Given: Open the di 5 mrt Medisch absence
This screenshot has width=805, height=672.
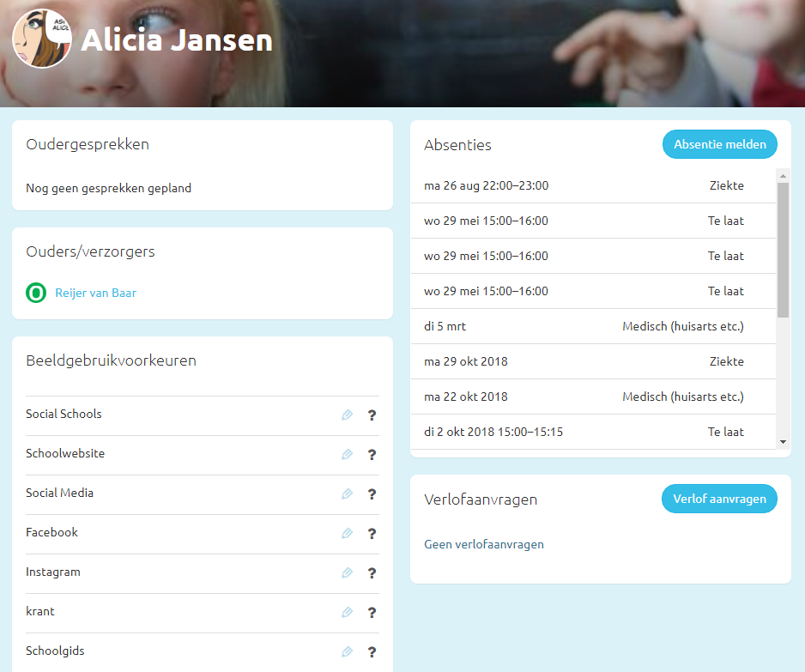Looking at the screenshot, I should click(x=584, y=327).
